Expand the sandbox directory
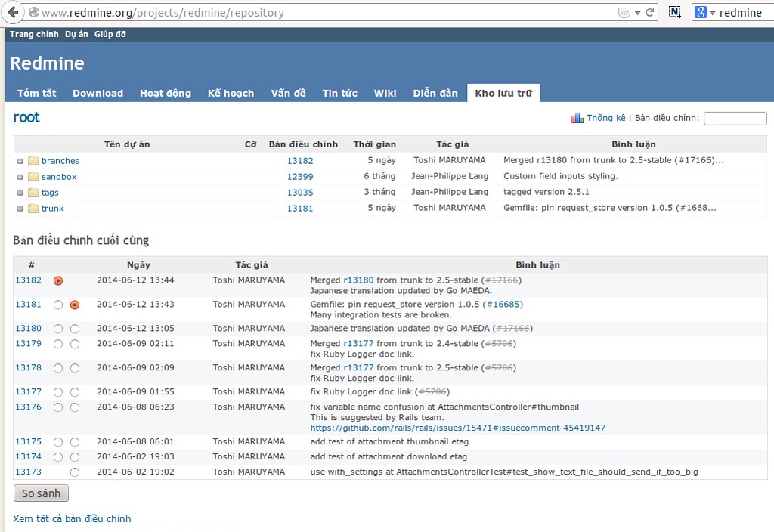This screenshot has width=774, height=532. pos(20,177)
